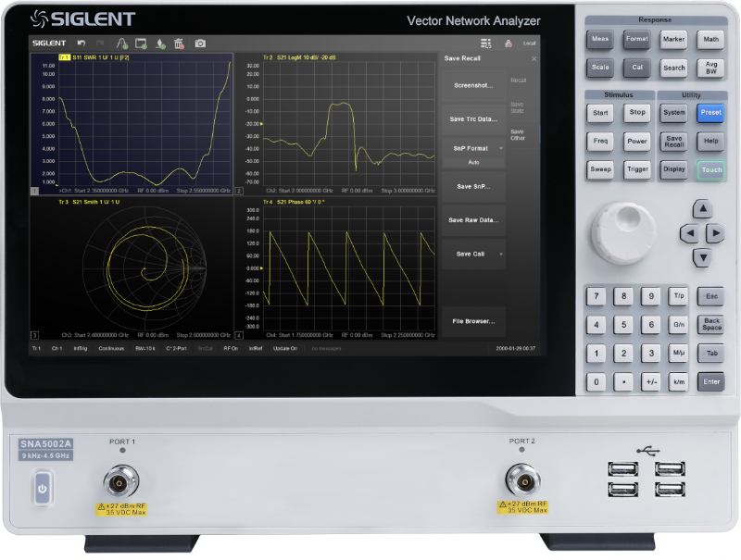Screen dimensions: 741x560
Task: Click the PORT 1 RF connector
Action: coord(121,481)
